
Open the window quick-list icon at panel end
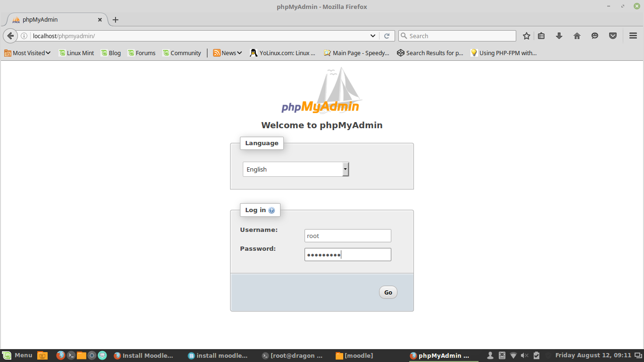point(639,355)
